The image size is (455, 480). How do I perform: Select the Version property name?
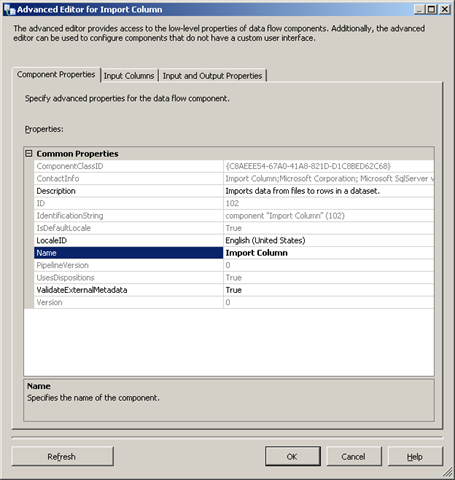tap(49, 302)
